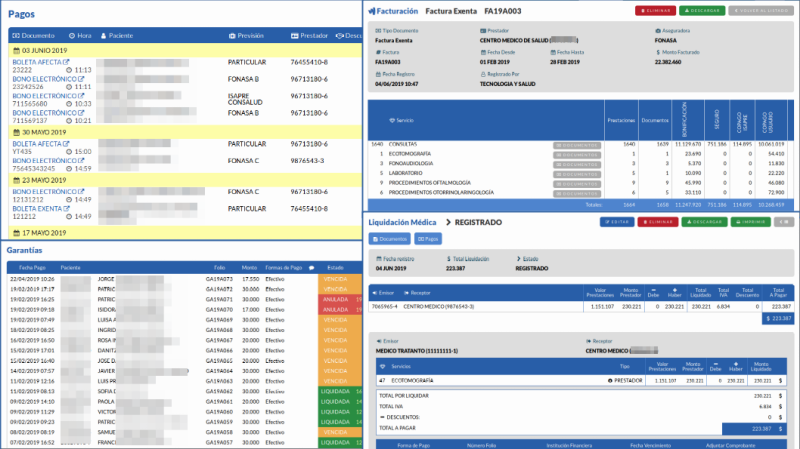The width and height of the screenshot is (800, 449).
Task: Click the Haber plus icon in Liquidación summary header
Action: 674,290
